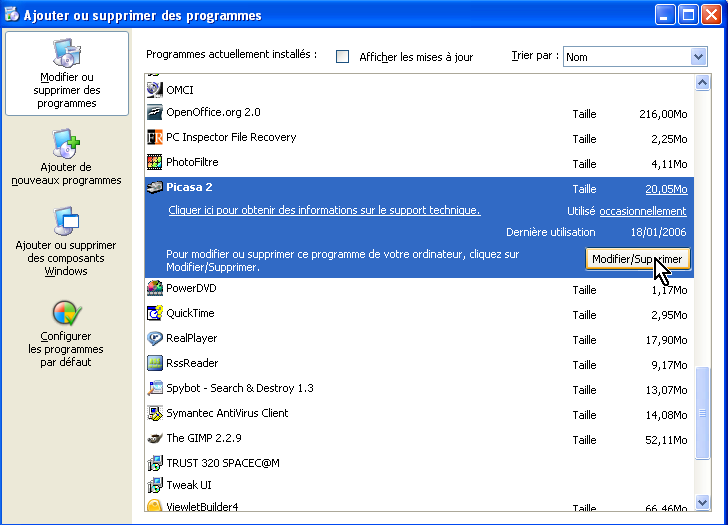
Task: Select the PC Inspector File Recovery entry
Action: (x=419, y=137)
